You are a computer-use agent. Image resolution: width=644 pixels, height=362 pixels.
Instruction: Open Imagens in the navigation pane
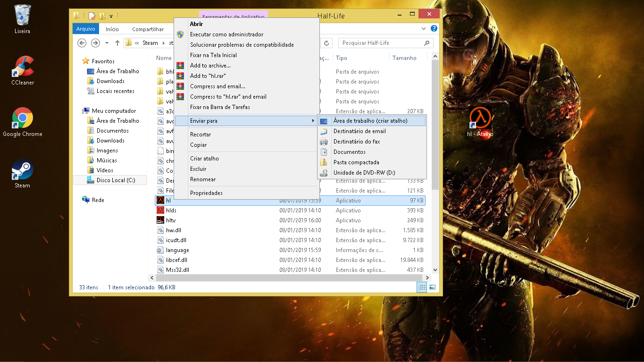pyautogui.click(x=103, y=151)
